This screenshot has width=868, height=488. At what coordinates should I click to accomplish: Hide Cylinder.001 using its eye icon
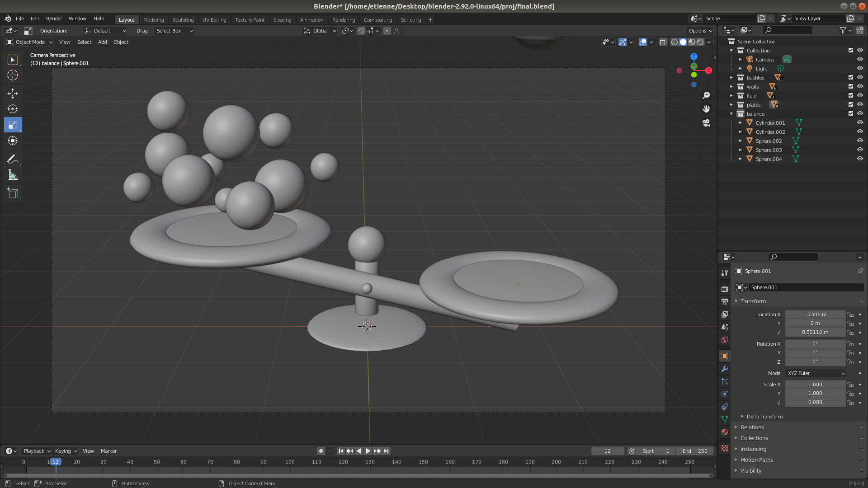click(x=860, y=122)
